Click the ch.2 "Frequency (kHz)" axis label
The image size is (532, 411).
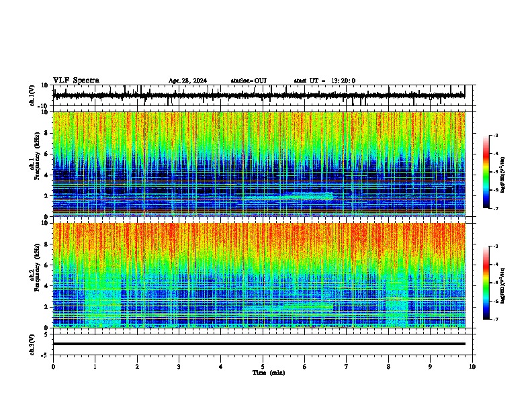coord(38,267)
